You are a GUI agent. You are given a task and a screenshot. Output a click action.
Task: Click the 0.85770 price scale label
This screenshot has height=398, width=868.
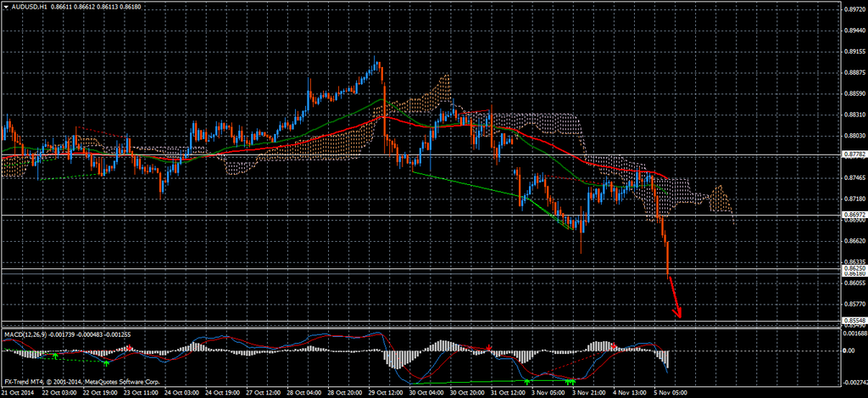[x=853, y=305]
